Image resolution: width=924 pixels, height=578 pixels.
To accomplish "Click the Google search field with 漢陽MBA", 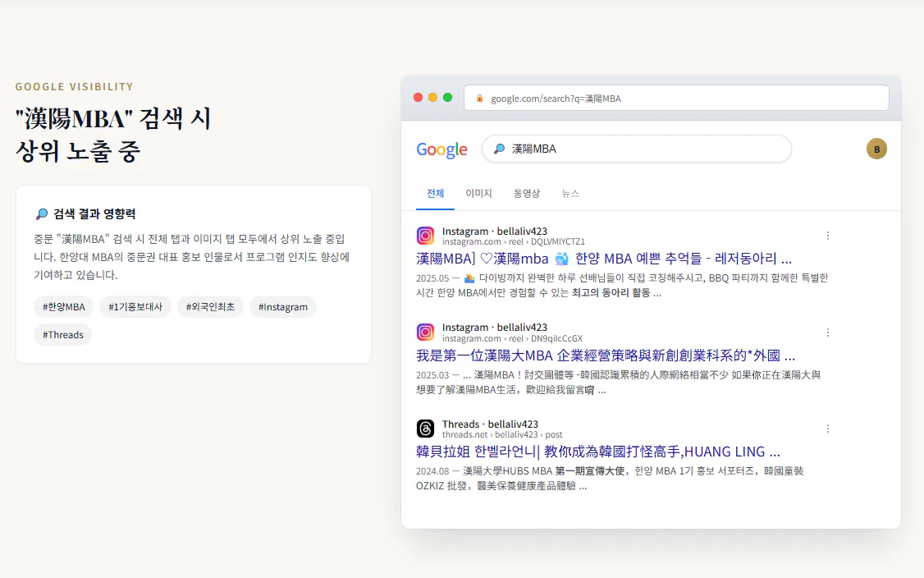I will [x=637, y=149].
